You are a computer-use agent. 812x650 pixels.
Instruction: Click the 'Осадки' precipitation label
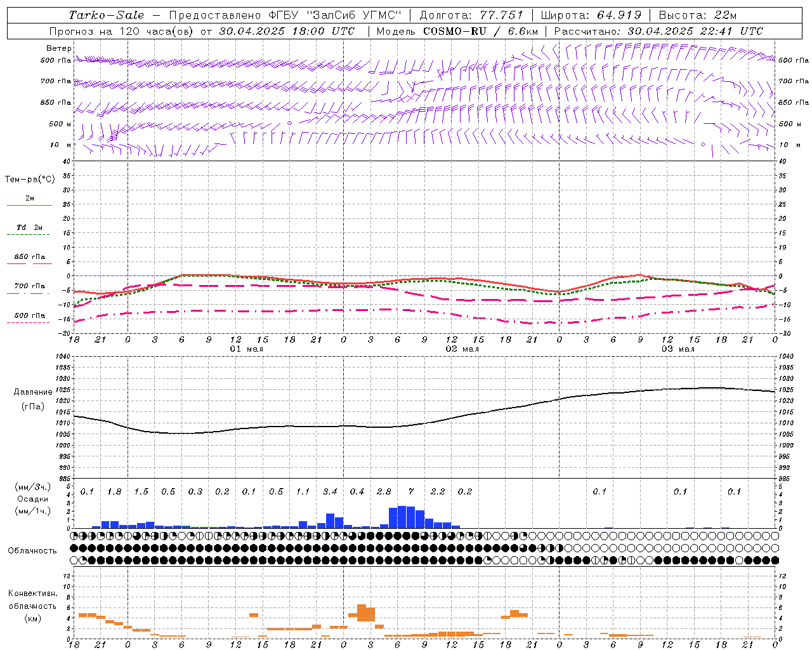(x=33, y=499)
